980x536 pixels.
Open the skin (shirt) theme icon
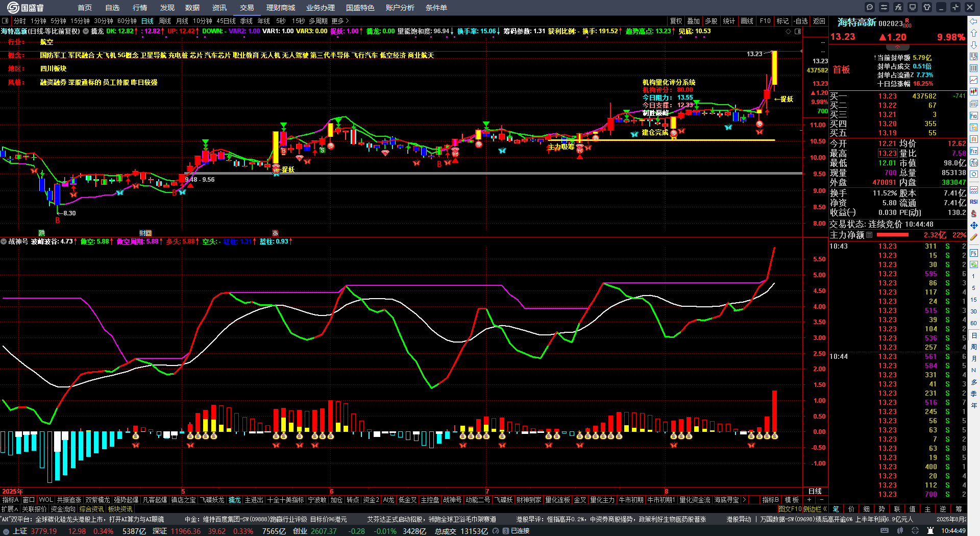coord(927,7)
